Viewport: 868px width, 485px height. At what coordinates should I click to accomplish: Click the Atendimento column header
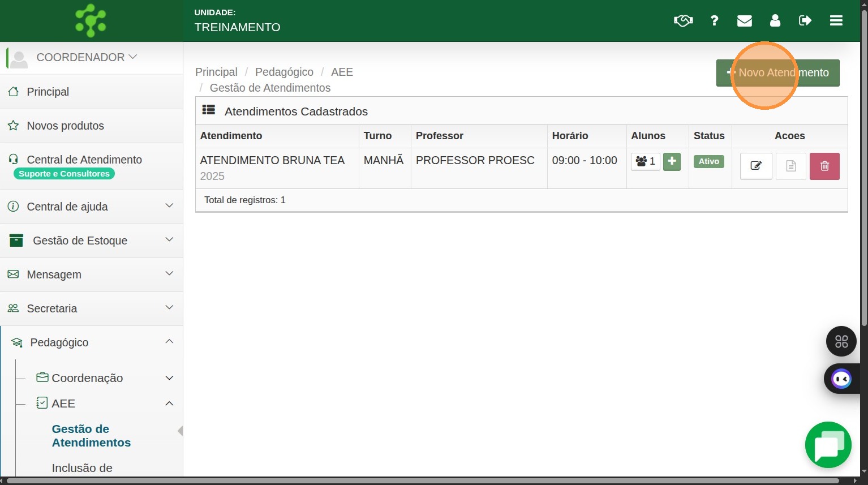click(x=277, y=136)
